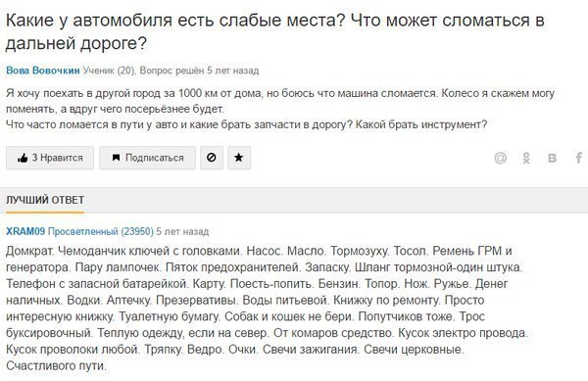Open Вова Вовочкин's profile
Image resolution: width=588 pixels, height=381 pixels.
(43, 71)
